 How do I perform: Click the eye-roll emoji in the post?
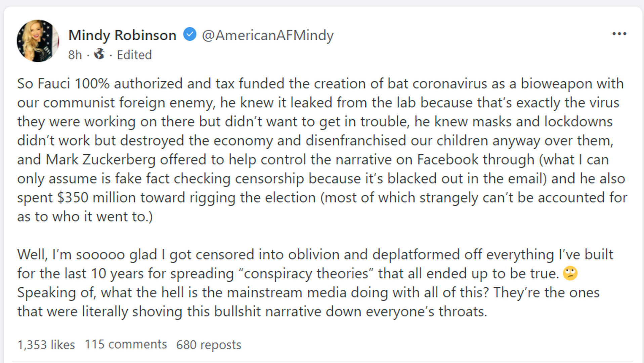[x=570, y=273]
